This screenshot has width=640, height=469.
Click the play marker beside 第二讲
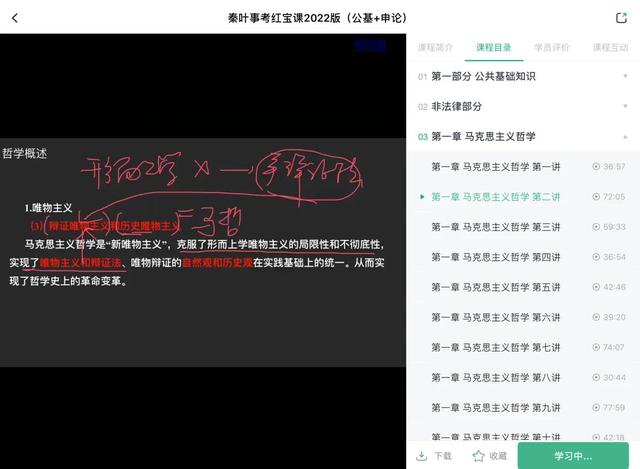click(422, 197)
